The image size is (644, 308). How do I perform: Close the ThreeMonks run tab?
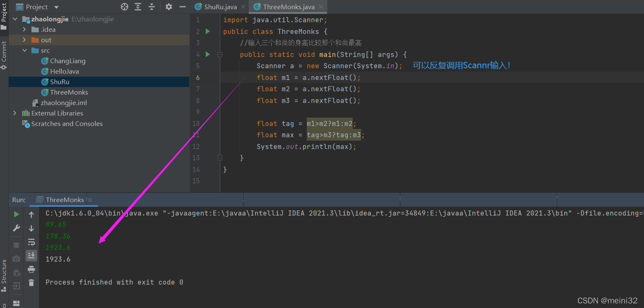tap(90, 200)
